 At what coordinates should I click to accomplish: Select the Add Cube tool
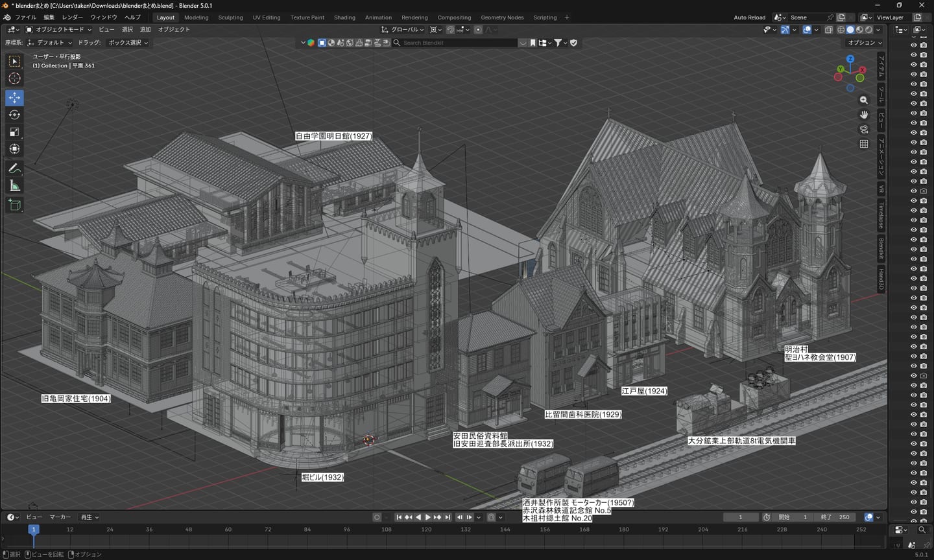pos(14,205)
